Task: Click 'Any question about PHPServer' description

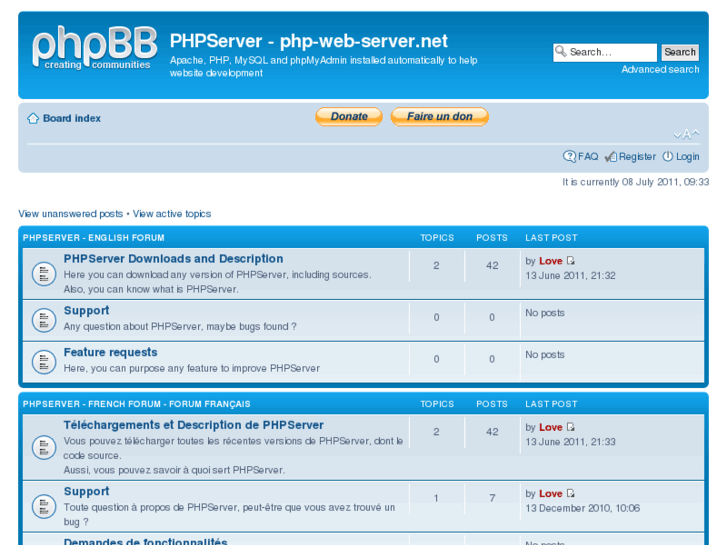Action: [x=180, y=327]
